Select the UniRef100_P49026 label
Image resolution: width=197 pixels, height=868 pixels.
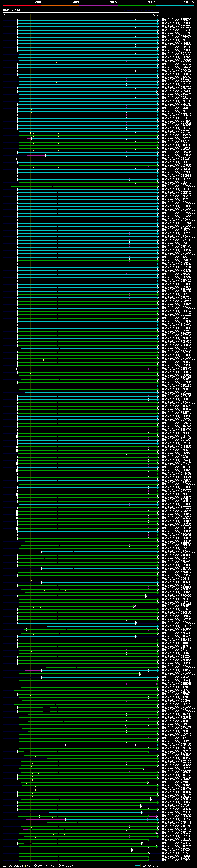177,94
